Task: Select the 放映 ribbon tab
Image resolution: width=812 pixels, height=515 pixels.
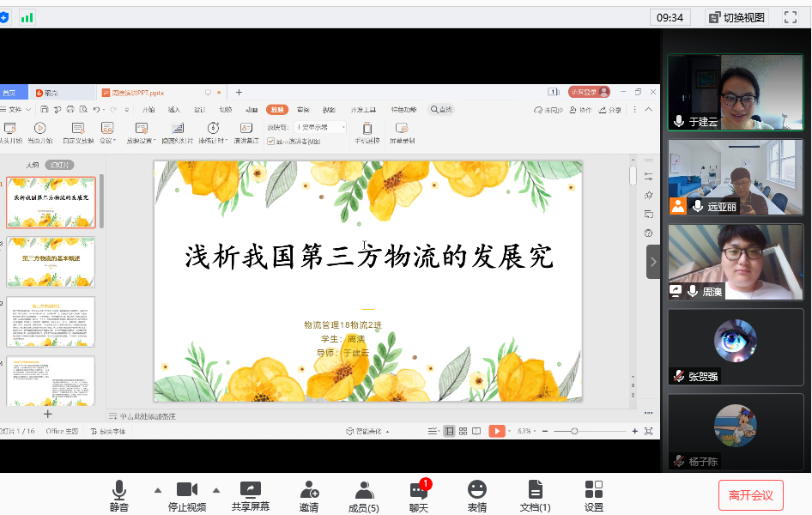Action: (x=276, y=110)
